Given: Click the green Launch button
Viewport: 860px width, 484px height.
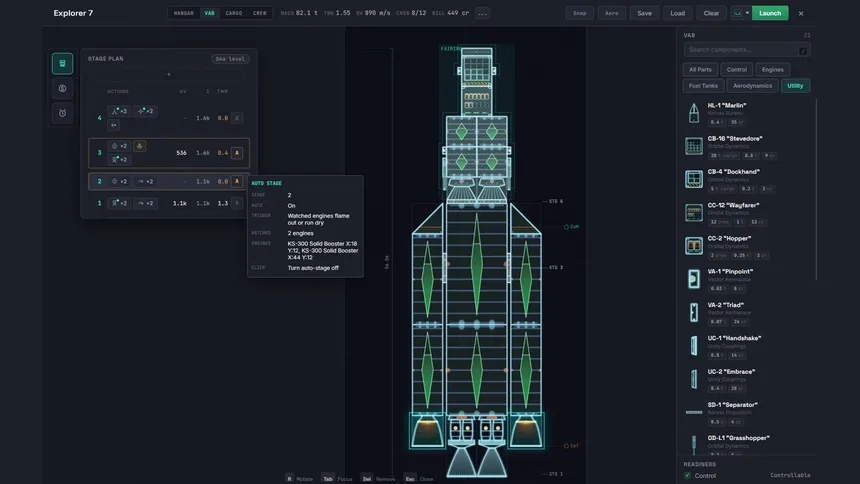Looking at the screenshot, I should [770, 13].
